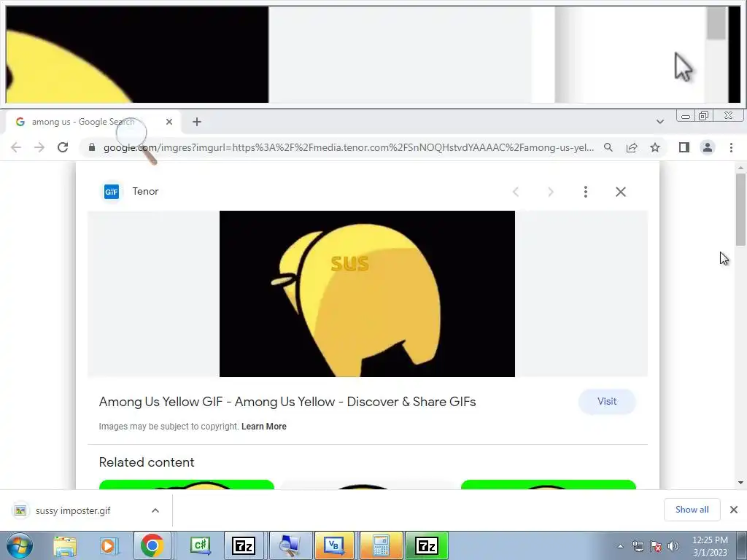Open the Learn More copyright link
Screen dimensions: 747x560
[x=264, y=427]
